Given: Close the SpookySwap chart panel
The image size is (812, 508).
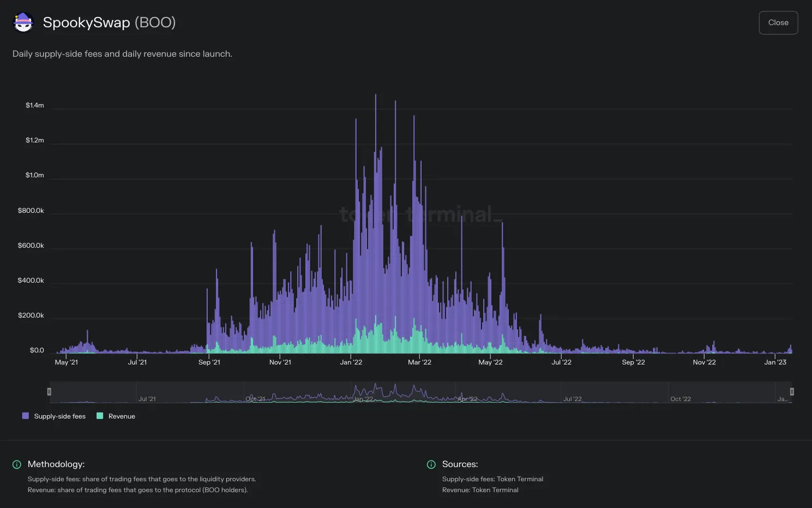Looking at the screenshot, I should coord(778,23).
